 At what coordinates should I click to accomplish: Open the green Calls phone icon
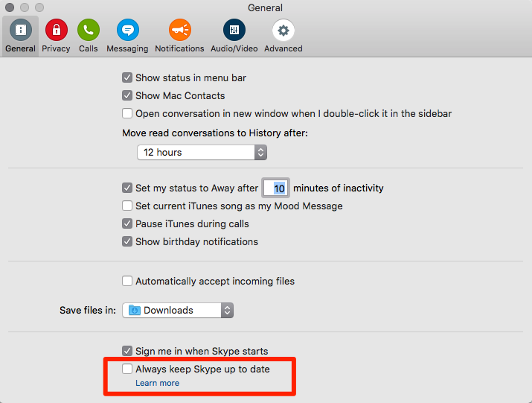point(89,30)
